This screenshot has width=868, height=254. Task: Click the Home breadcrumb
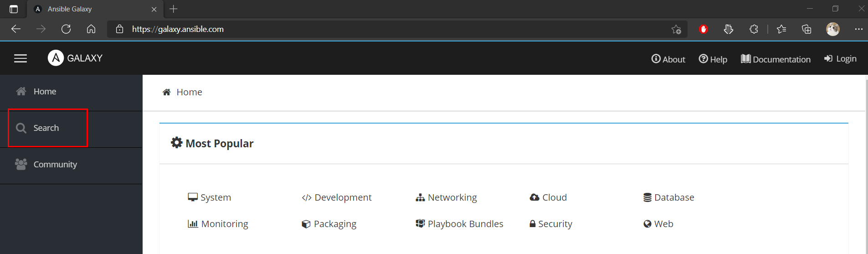[182, 92]
